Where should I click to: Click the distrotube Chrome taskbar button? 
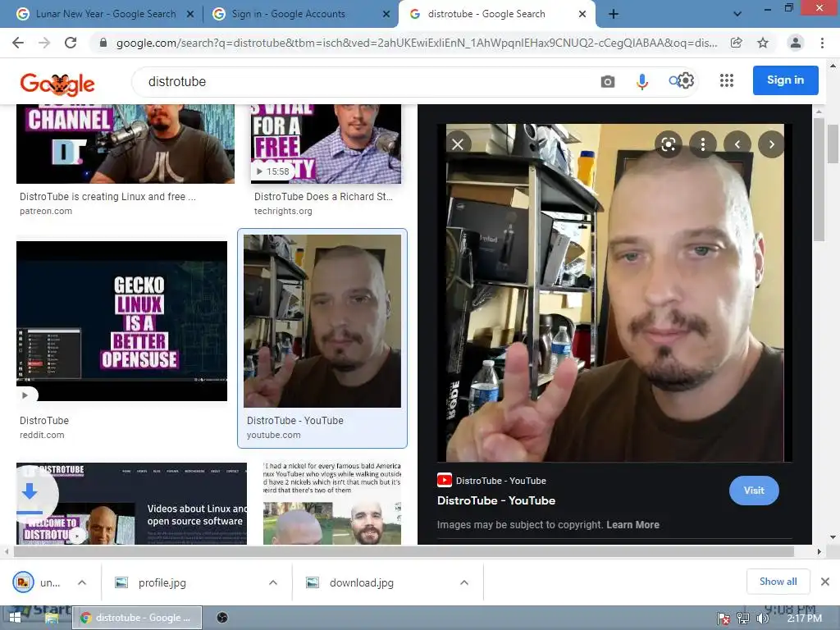point(137,618)
